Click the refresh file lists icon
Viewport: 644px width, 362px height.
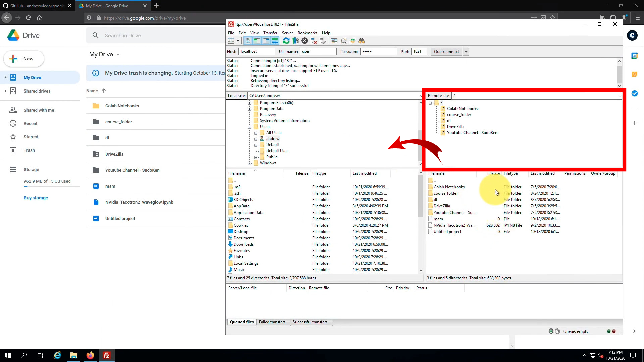tap(286, 41)
